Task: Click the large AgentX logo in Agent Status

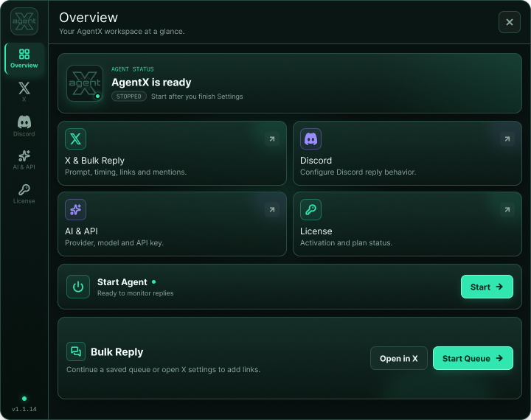Action: (x=85, y=83)
